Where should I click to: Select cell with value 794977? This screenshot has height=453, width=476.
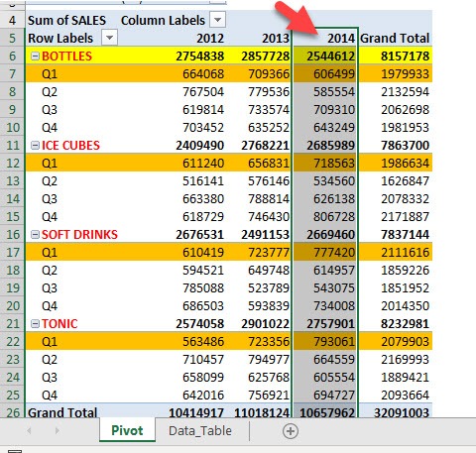coord(269,360)
